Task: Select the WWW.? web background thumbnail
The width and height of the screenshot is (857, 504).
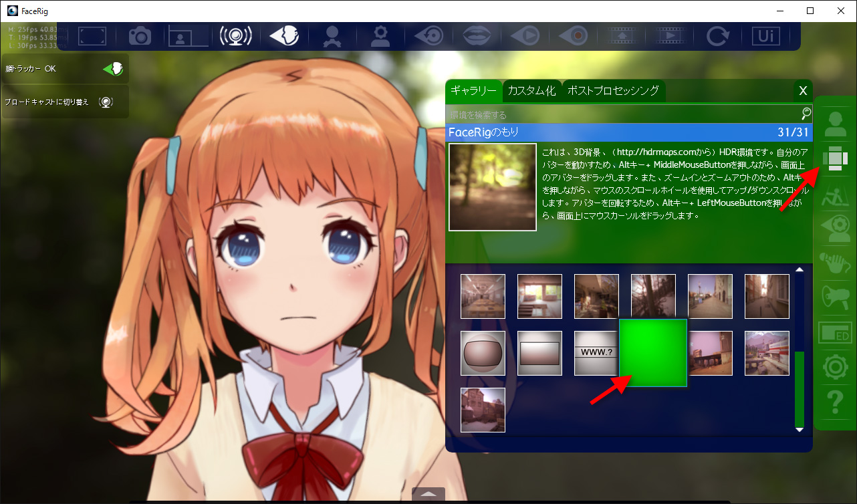Action: pyautogui.click(x=596, y=353)
